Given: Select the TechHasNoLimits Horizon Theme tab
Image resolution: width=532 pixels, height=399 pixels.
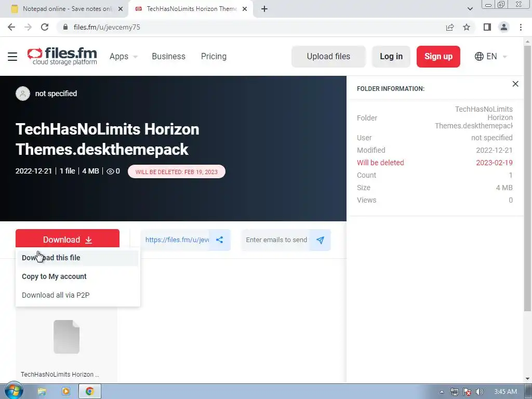Looking at the screenshot, I should 191,9.
